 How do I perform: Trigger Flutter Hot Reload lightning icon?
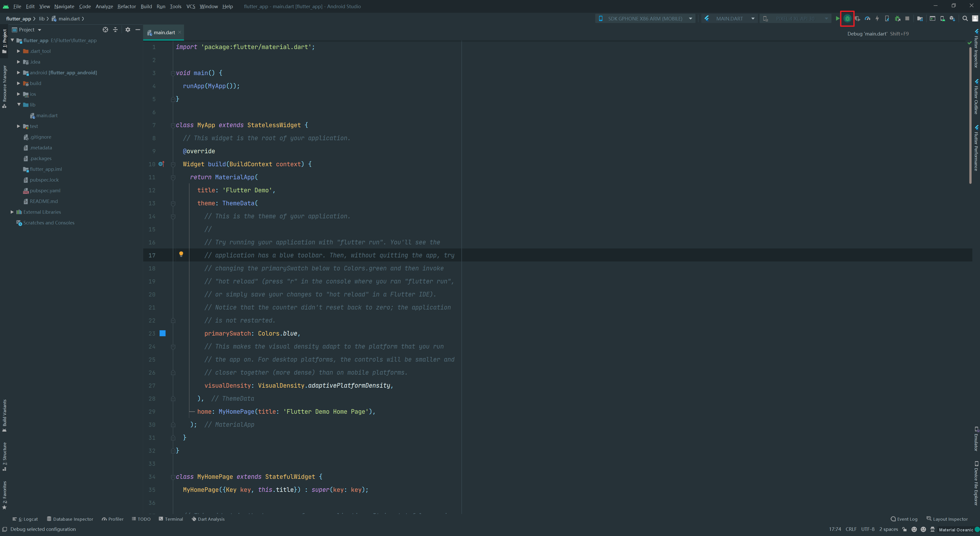click(877, 18)
